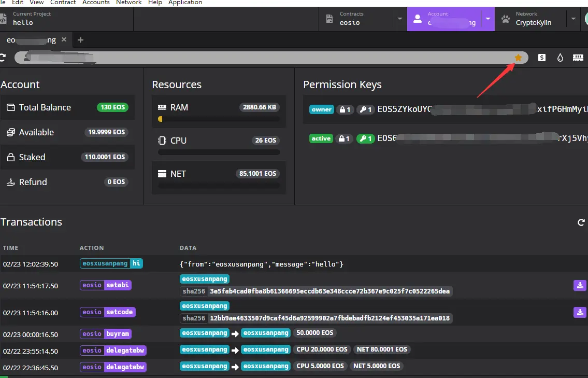Image resolution: width=588 pixels, height=378 pixels.
Task: Click the Account user icon
Action: pos(418,19)
